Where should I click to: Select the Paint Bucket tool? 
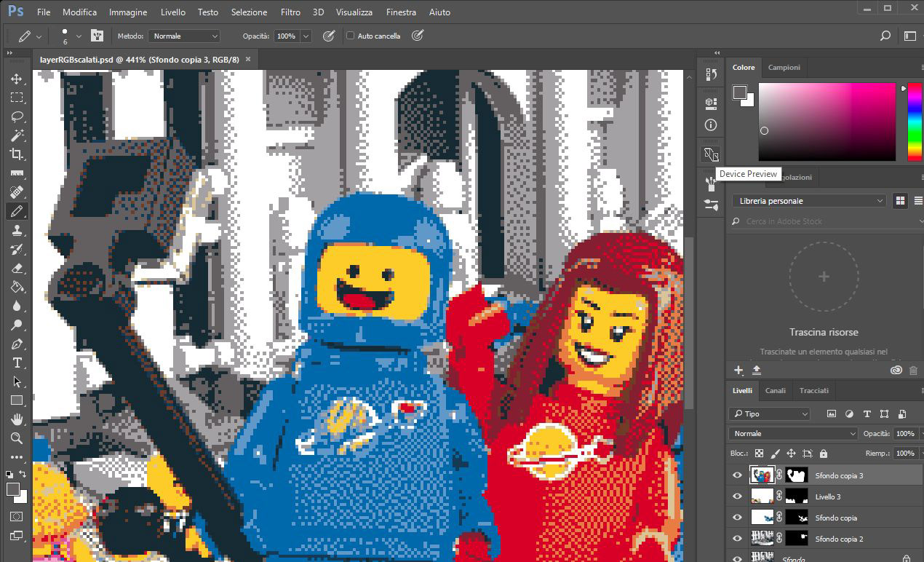16,287
